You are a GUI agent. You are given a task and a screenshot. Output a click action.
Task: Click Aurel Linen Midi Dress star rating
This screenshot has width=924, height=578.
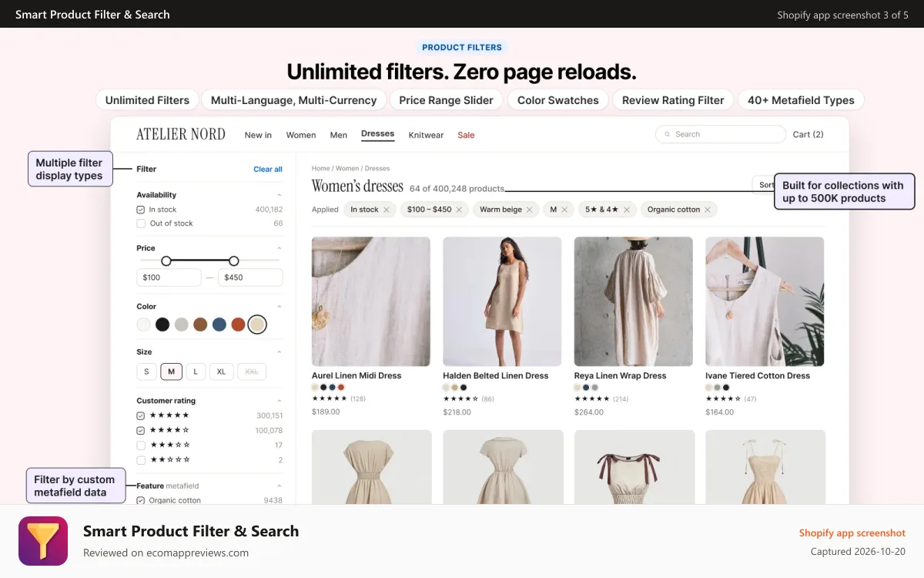(x=330, y=399)
